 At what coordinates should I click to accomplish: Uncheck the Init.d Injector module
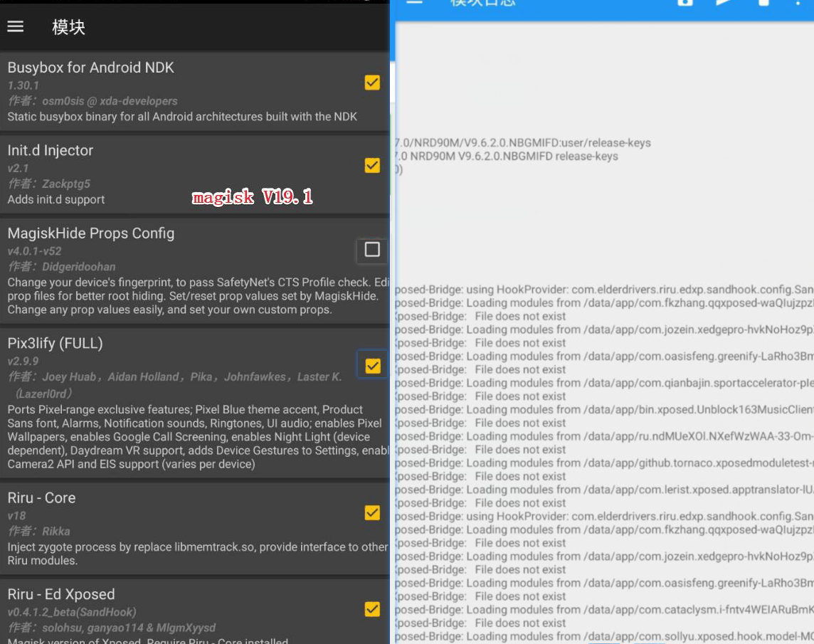pos(371,166)
